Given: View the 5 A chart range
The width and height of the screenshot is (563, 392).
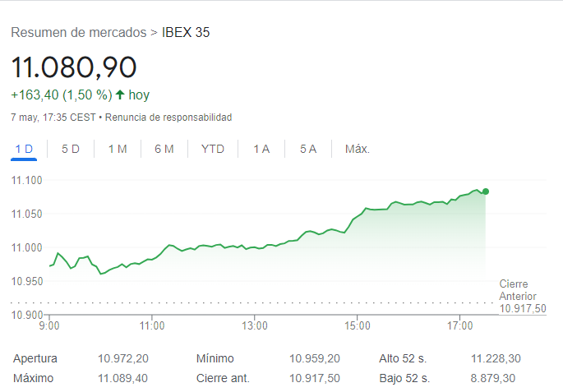Looking at the screenshot, I should pos(308,149).
